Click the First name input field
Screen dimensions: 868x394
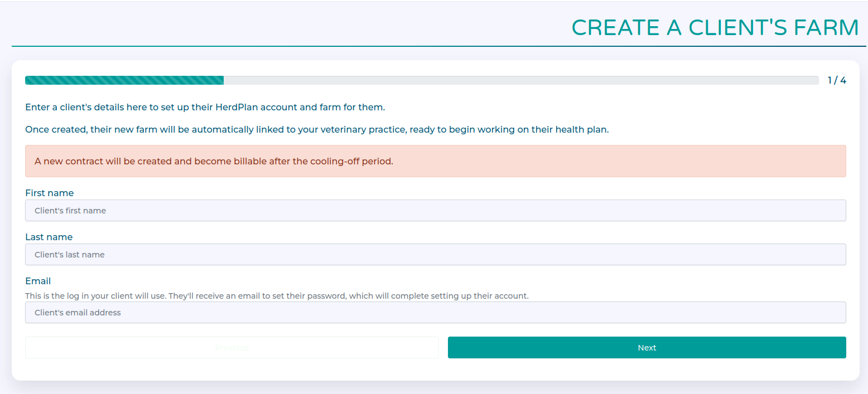435,211
